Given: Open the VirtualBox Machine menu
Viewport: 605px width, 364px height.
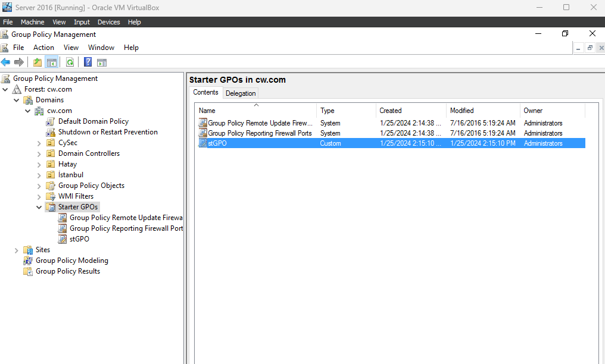Looking at the screenshot, I should point(32,22).
